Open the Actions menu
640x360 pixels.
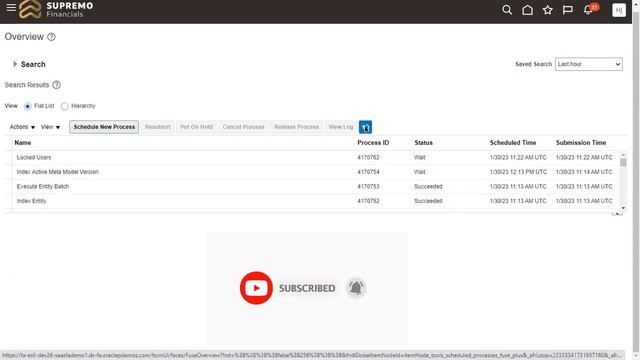pos(22,127)
